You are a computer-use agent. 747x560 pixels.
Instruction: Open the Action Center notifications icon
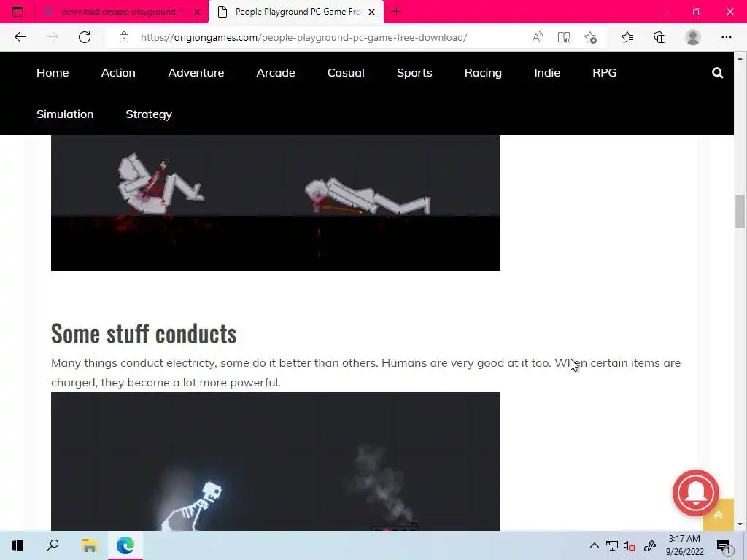tap(724, 546)
